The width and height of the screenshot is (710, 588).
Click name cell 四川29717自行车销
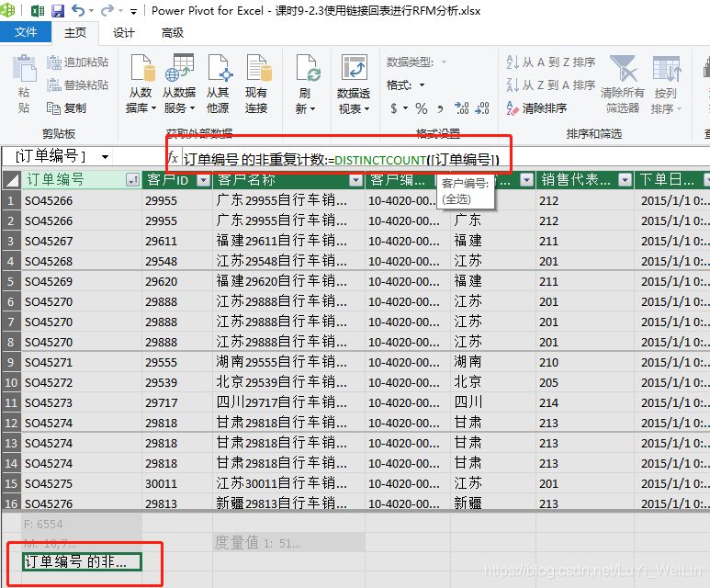(x=288, y=402)
